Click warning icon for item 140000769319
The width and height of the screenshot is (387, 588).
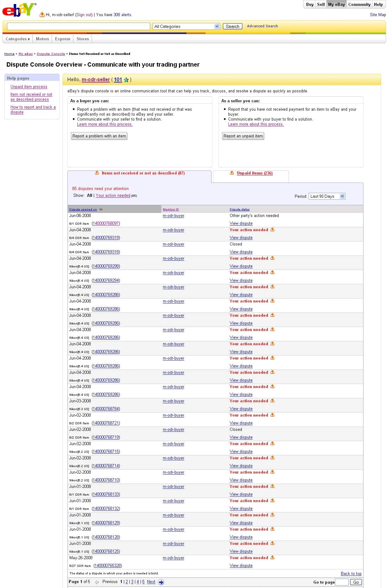pyautogui.click(x=272, y=230)
